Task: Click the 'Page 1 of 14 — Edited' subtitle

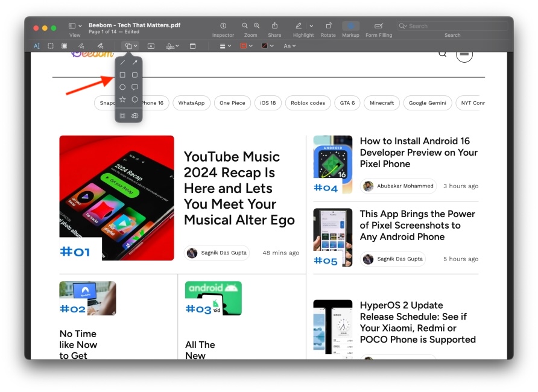Action: [114, 32]
